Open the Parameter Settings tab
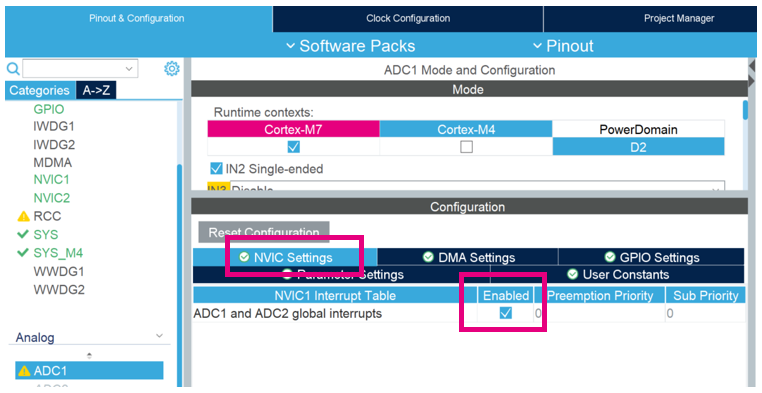The image size is (762, 393). 342,274
